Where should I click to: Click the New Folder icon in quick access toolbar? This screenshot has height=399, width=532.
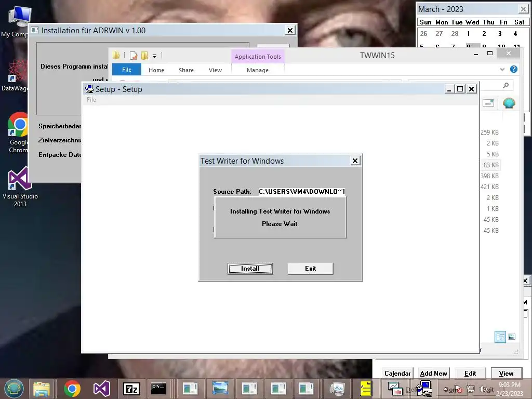[x=145, y=55]
